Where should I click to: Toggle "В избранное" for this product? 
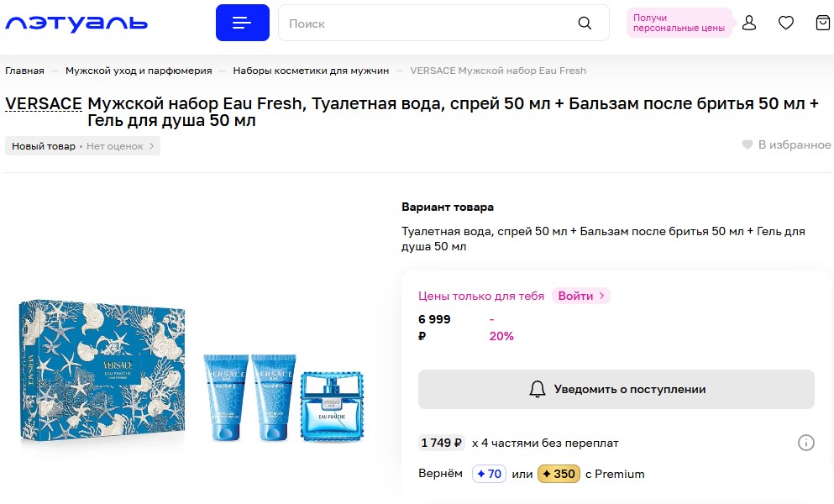[786, 144]
